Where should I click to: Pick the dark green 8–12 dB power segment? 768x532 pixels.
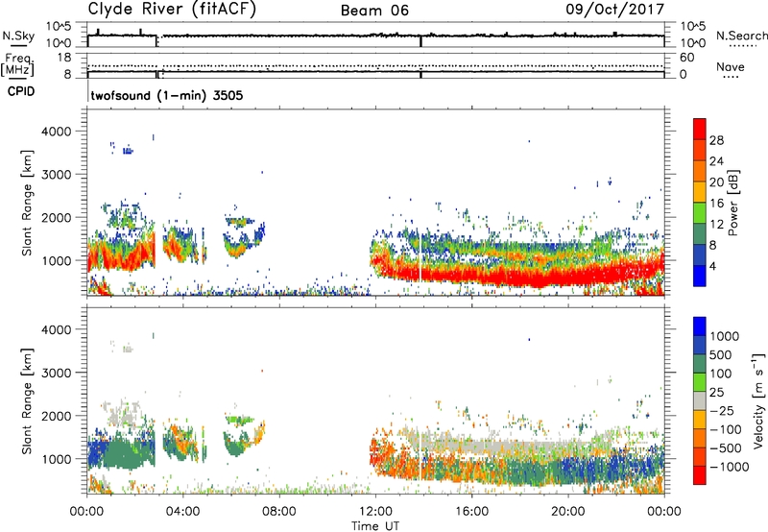tap(700, 234)
